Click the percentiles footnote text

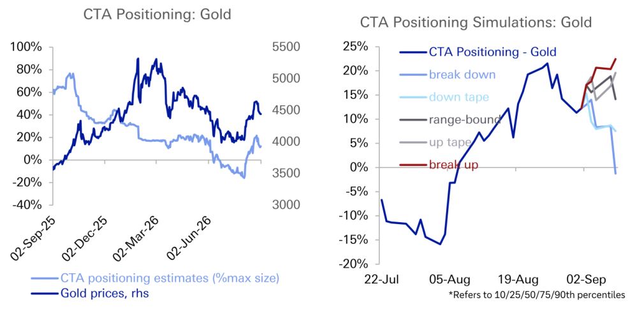[537, 294]
